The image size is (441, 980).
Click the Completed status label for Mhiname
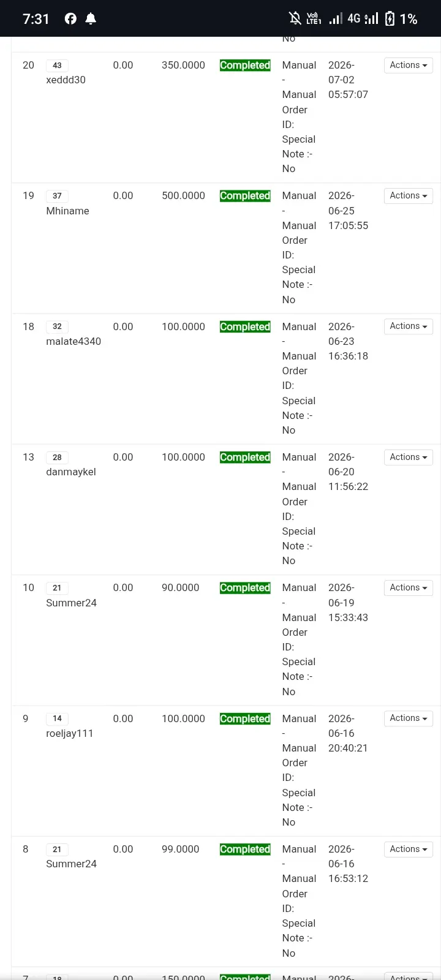(x=245, y=196)
